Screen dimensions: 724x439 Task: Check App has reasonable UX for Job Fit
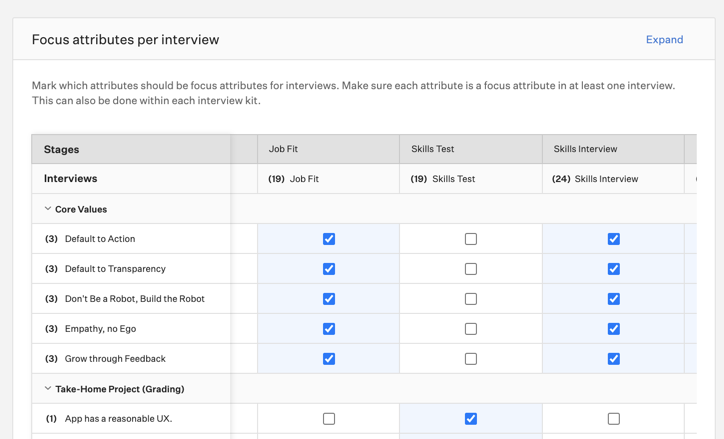tap(329, 419)
